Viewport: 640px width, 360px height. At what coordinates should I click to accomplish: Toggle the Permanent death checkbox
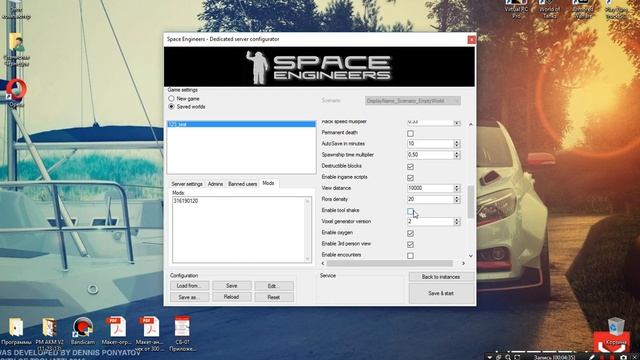pyautogui.click(x=410, y=133)
